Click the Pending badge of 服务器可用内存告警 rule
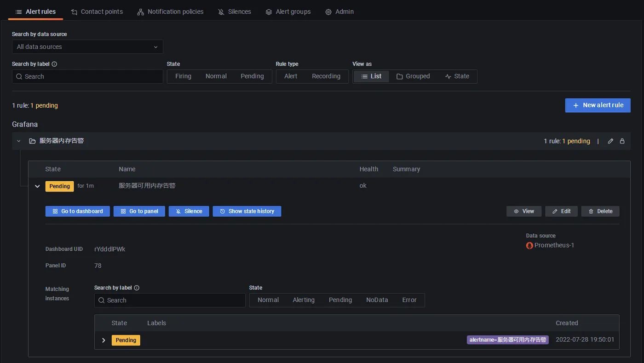Screen dimensions: 644x363 (x=59, y=186)
